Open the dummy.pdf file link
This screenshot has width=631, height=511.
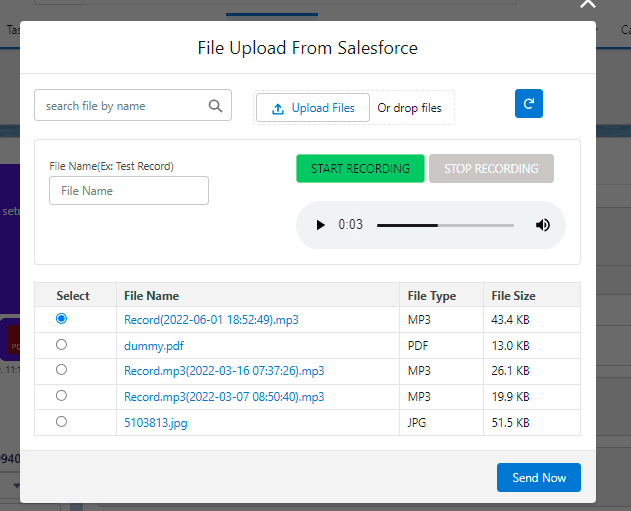click(155, 345)
